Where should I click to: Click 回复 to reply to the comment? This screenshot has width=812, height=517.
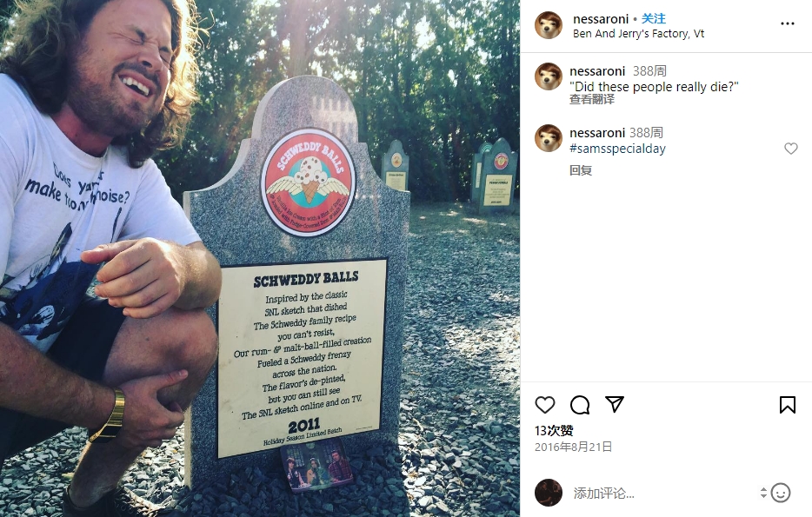pyautogui.click(x=581, y=170)
